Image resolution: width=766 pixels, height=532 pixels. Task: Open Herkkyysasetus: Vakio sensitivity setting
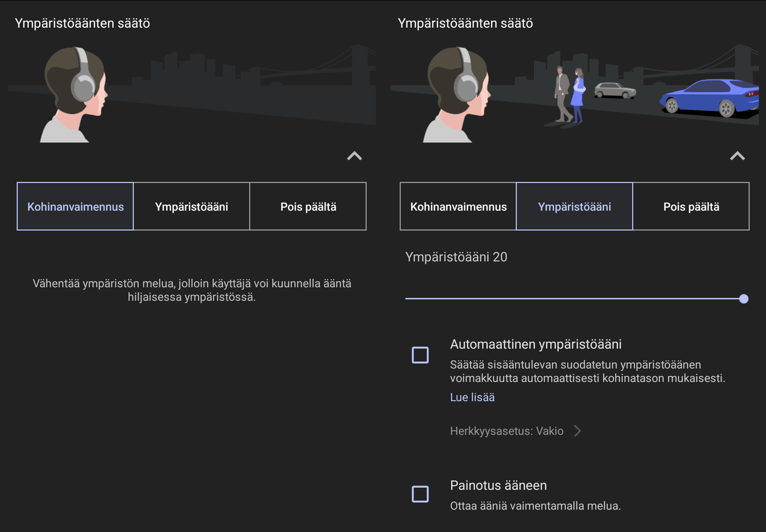click(515, 431)
